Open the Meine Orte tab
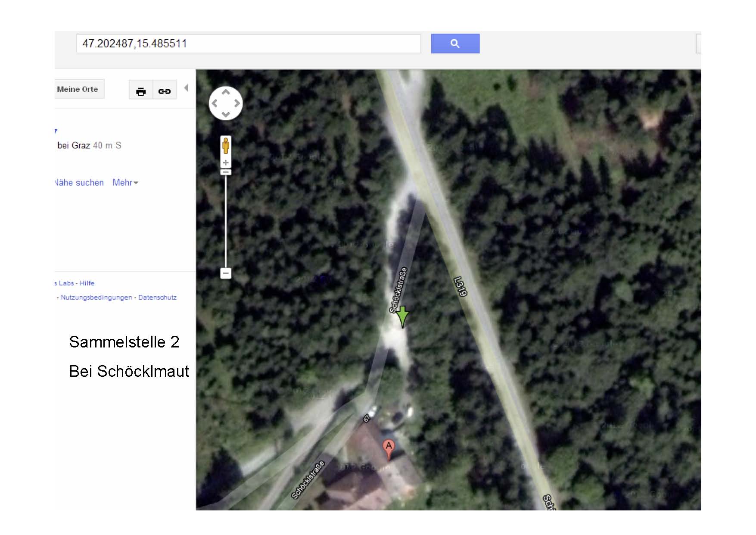This screenshot has width=756, height=535. [78, 89]
